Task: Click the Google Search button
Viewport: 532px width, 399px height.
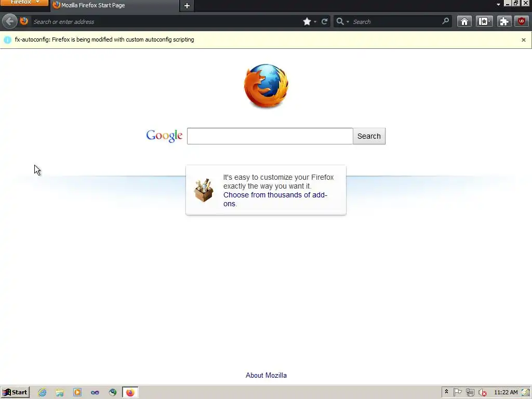Action: 369,136
